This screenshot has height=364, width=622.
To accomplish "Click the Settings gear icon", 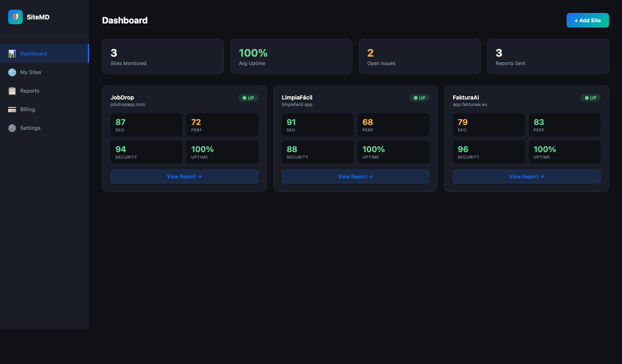I will tap(12, 128).
